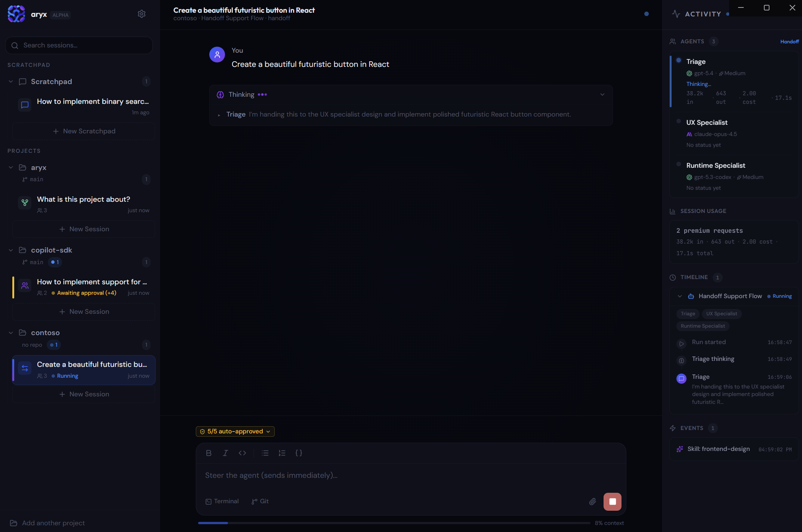Open the Terminal tab in the composer

(x=222, y=501)
